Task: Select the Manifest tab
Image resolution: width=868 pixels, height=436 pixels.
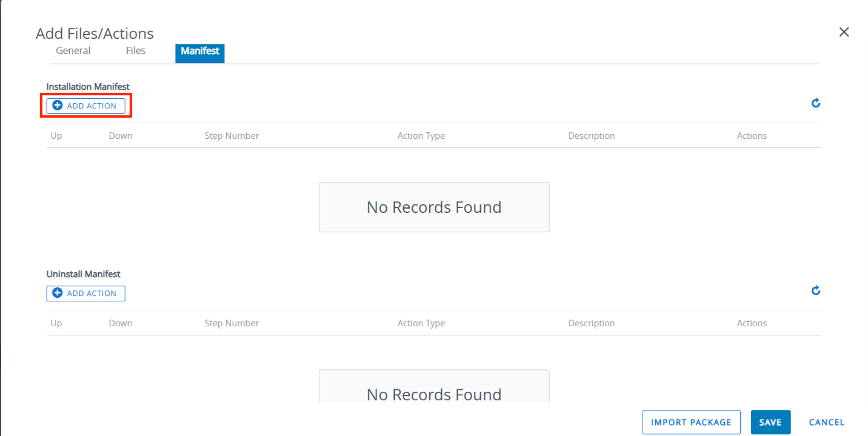Action: coord(200,51)
